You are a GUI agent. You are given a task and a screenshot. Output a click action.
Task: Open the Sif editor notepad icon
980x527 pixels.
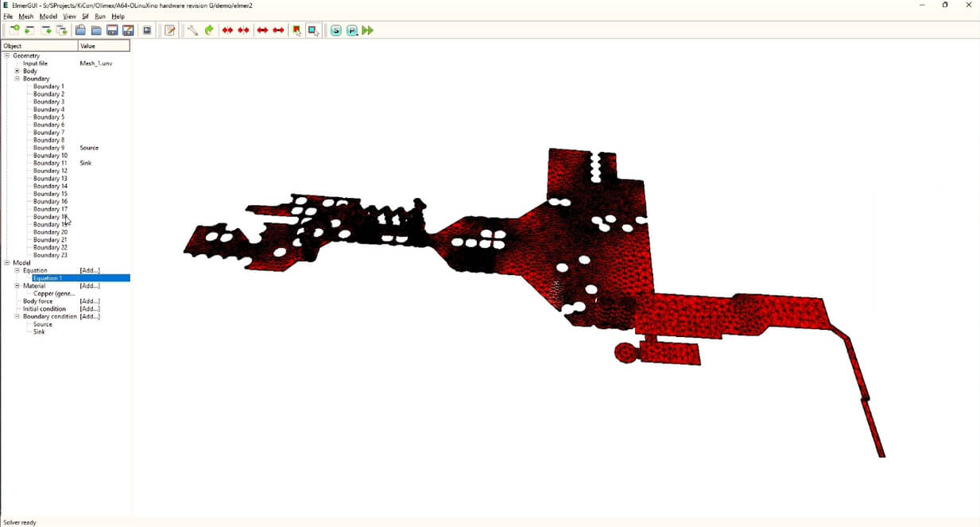(x=170, y=30)
